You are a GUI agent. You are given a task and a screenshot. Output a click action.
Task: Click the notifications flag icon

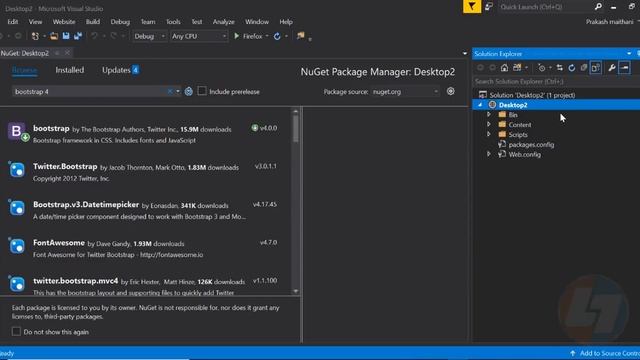(472, 7)
